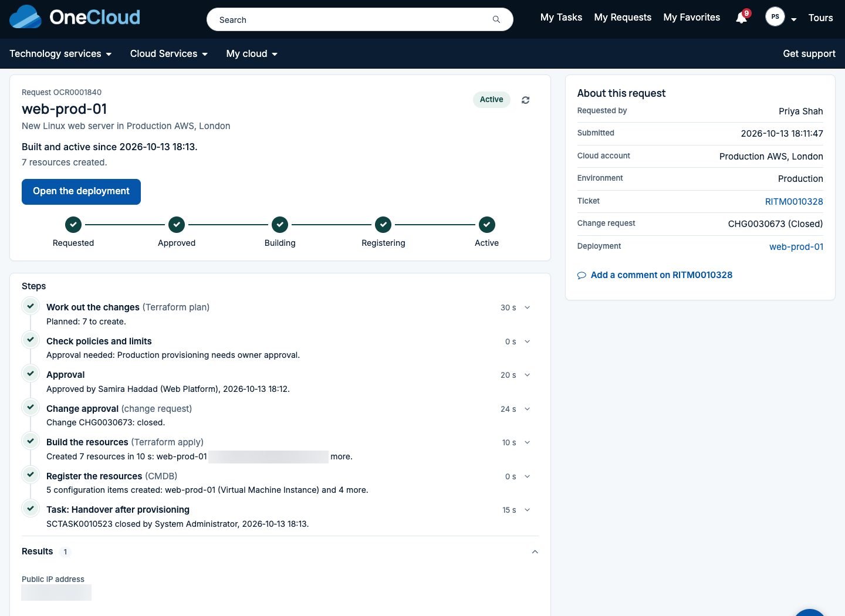
Task: Open the notifications bell
Action: coord(742,18)
